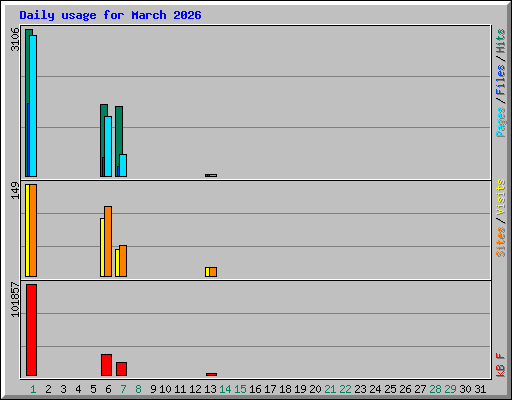Click green day label 8 on x-axis
512x400 pixels.
coord(138,389)
